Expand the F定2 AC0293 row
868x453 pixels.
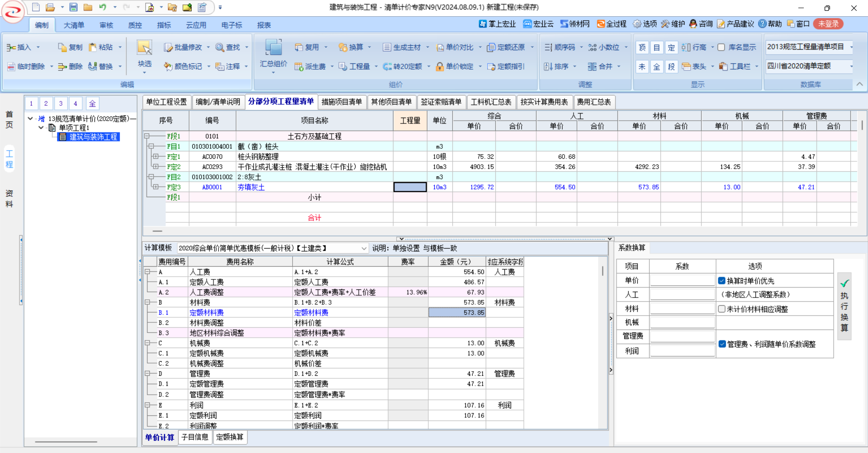click(x=156, y=167)
